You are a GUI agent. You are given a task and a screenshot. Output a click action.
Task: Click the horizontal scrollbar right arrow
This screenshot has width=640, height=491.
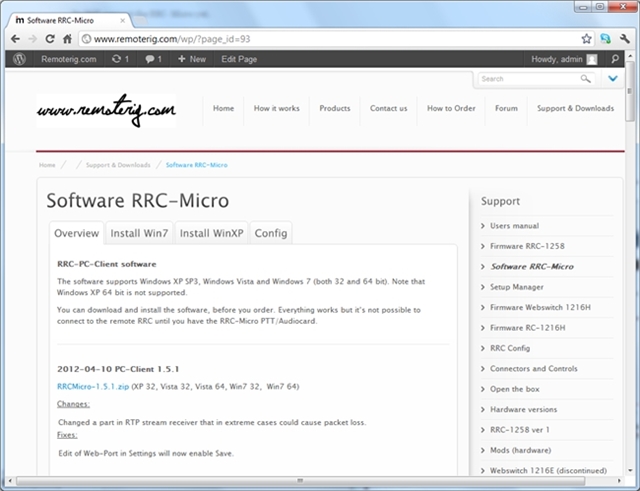(x=619, y=481)
